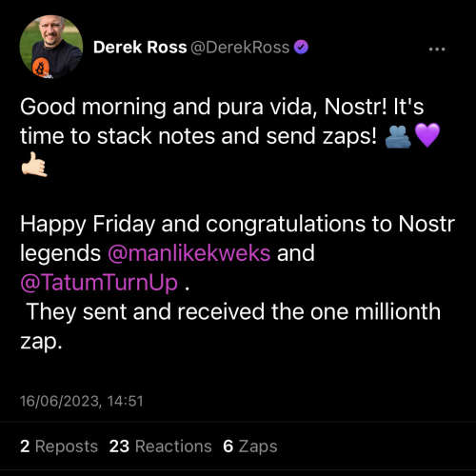Screen dimensions: 476x476
Task: Click the number 2 beside Reposts
Action: (x=25, y=446)
